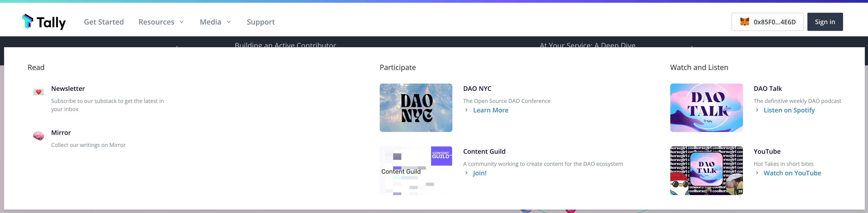
Task: Click the Content Guild heading text
Action: (x=484, y=151)
